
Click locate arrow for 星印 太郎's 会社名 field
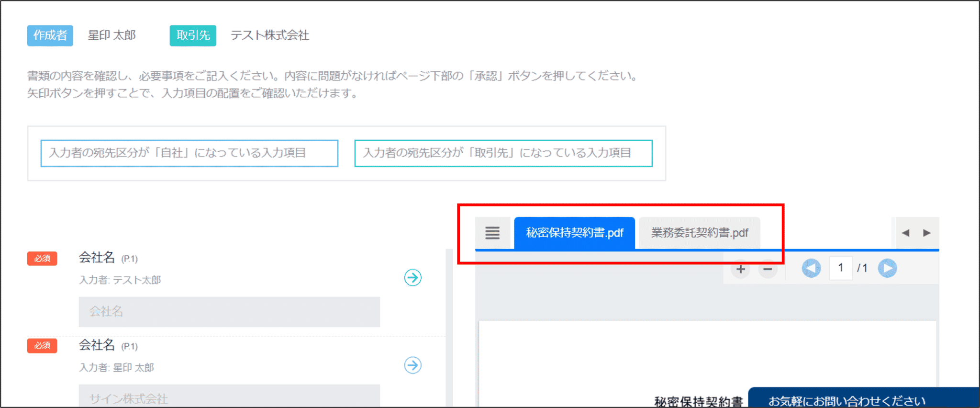coord(412,365)
